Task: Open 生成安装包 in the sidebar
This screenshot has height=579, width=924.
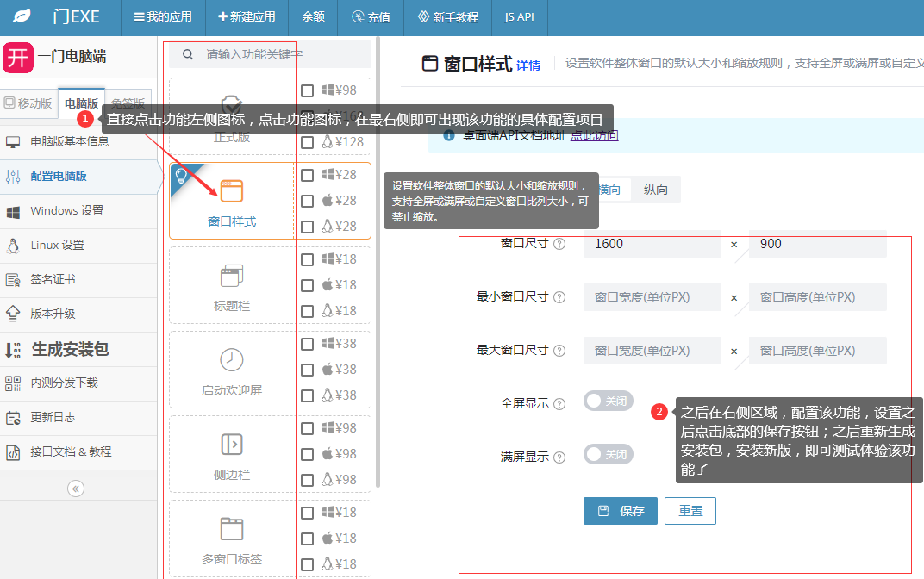Action: (x=78, y=349)
